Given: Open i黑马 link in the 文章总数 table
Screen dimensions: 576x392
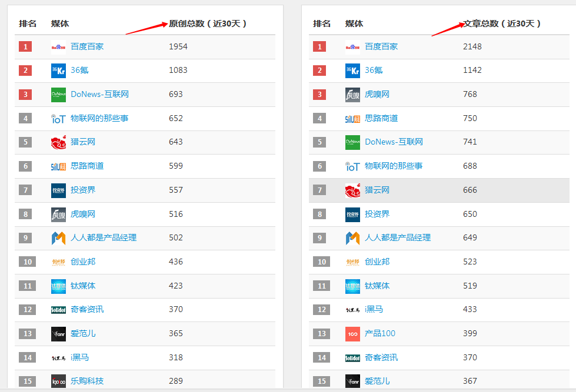Looking at the screenshot, I should pyautogui.click(x=374, y=309).
